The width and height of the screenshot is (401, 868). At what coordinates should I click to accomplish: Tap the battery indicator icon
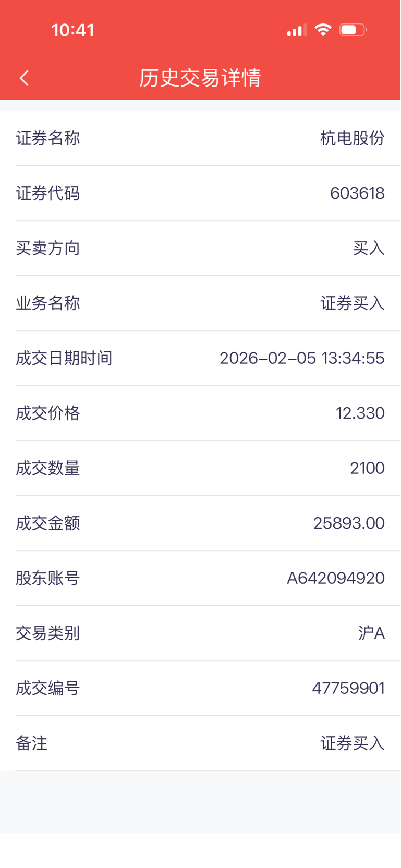coord(353,30)
